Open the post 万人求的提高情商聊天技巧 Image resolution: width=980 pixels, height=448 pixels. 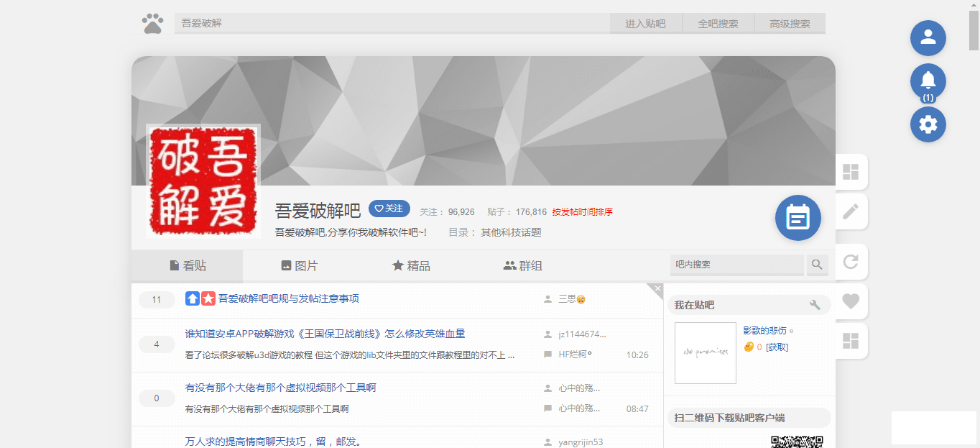point(272,442)
